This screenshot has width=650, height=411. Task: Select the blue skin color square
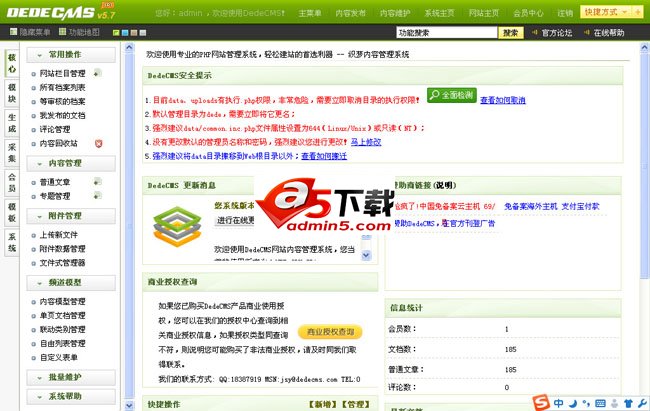point(125,33)
